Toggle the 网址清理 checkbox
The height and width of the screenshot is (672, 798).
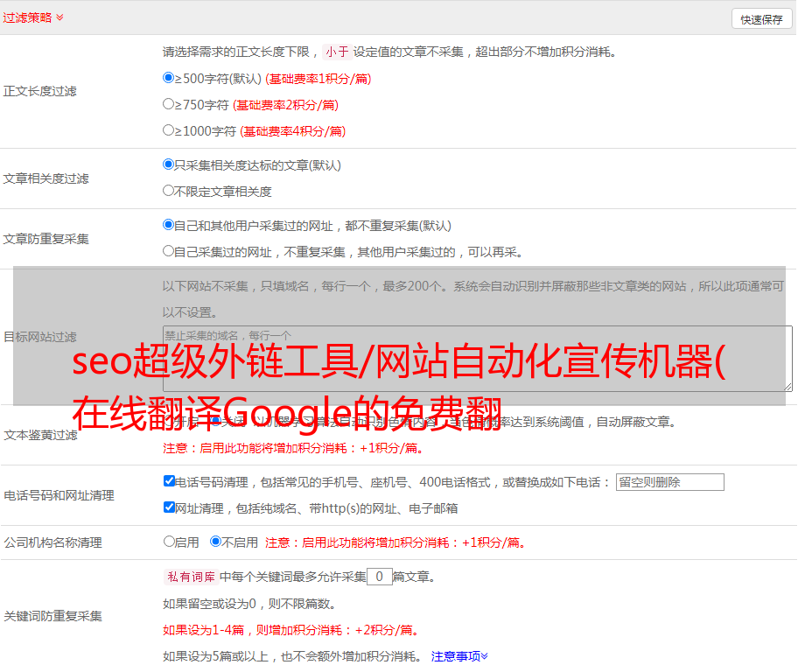tap(169, 507)
